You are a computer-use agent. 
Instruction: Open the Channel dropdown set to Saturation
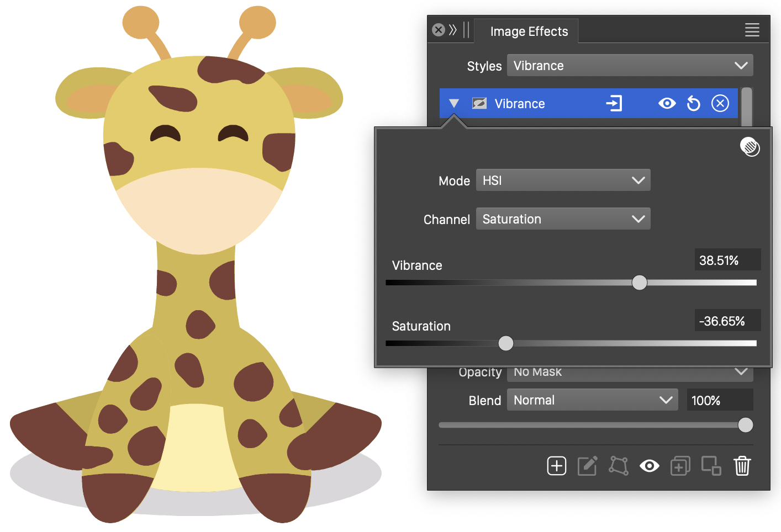coord(563,219)
